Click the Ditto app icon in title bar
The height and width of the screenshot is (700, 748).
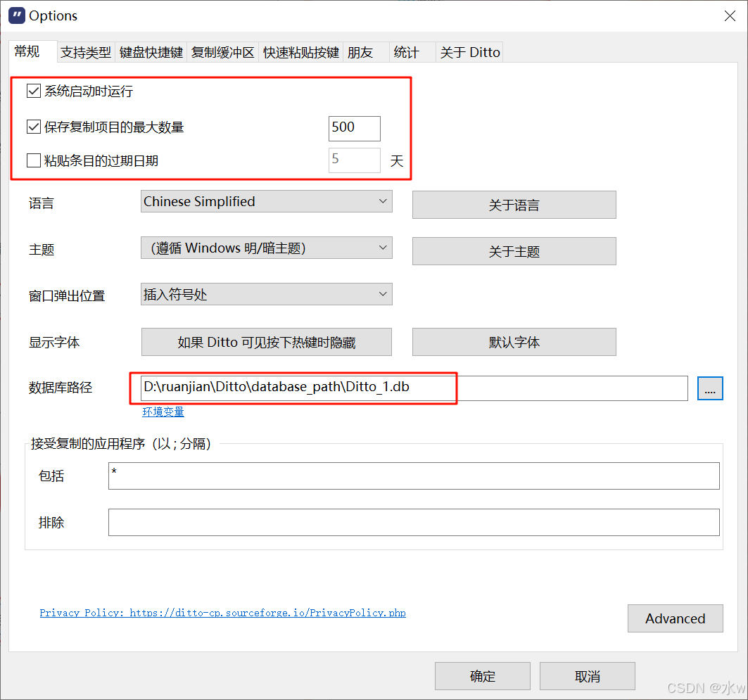17,15
